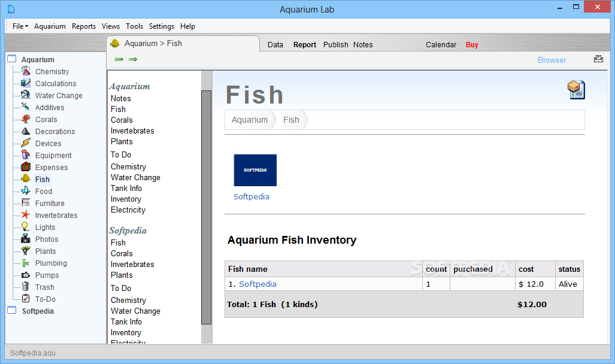Viewport: 615px width, 364px height.
Task: Click the report index vertical scrollbar
Action: pyautogui.click(x=207, y=207)
